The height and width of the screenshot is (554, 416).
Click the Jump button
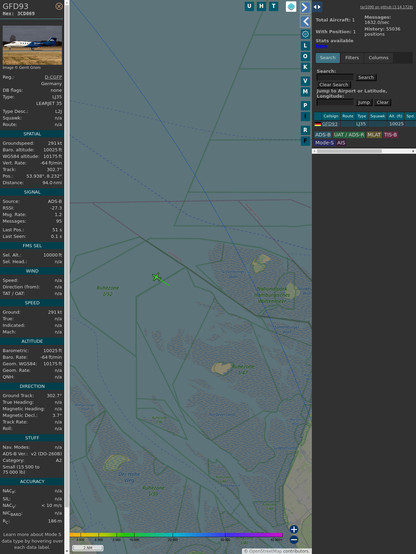(x=364, y=102)
